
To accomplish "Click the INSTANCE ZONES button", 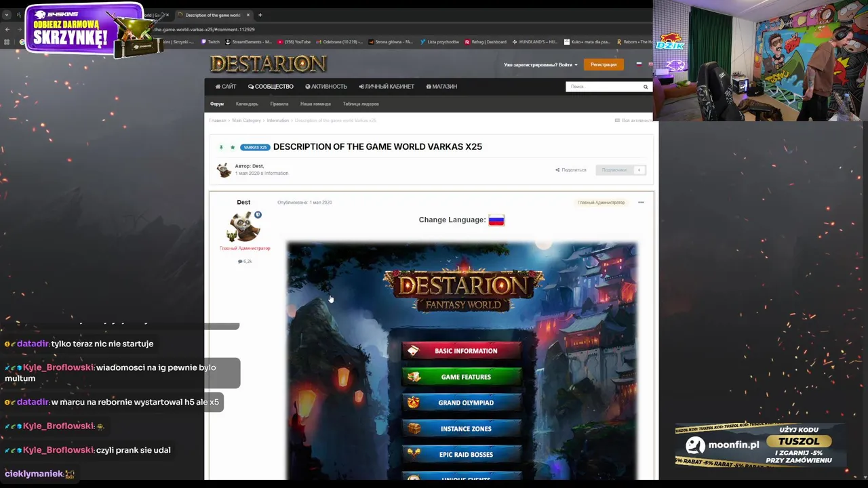I will pos(462,429).
